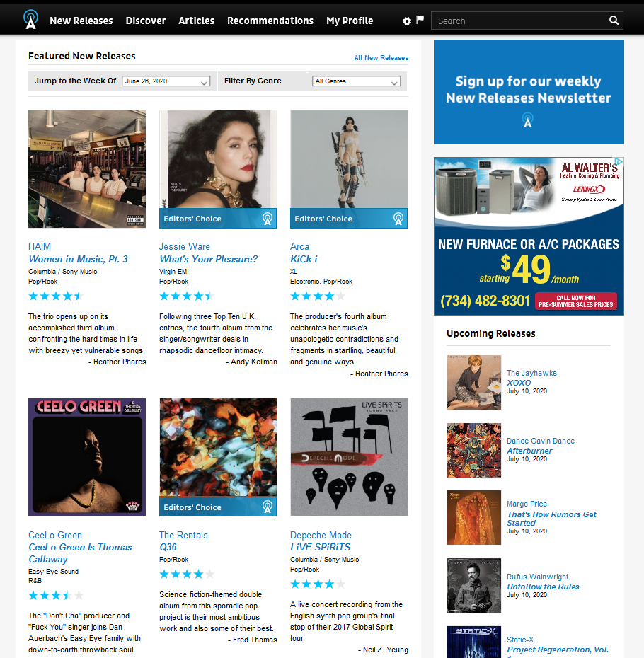Click the All New Releases link
The height and width of the screenshot is (658, 644).
click(x=381, y=58)
